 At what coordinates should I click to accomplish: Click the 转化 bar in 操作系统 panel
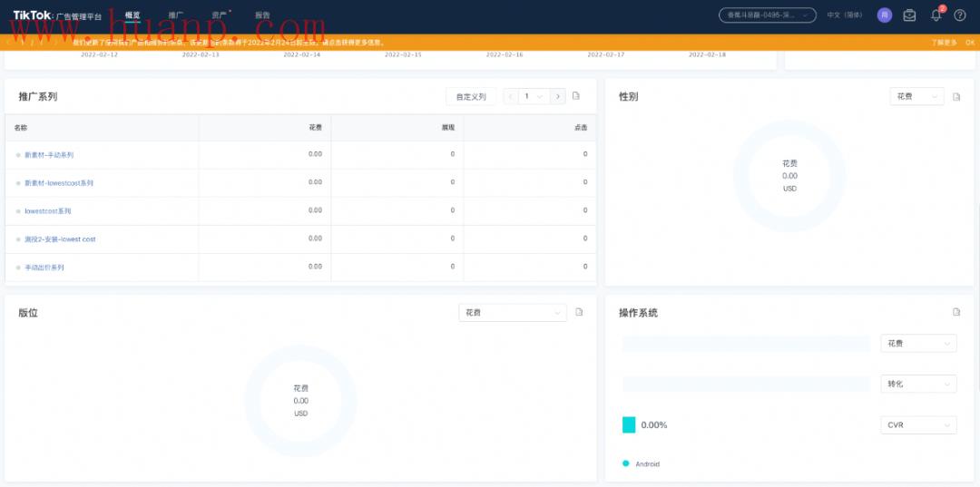coord(746,384)
